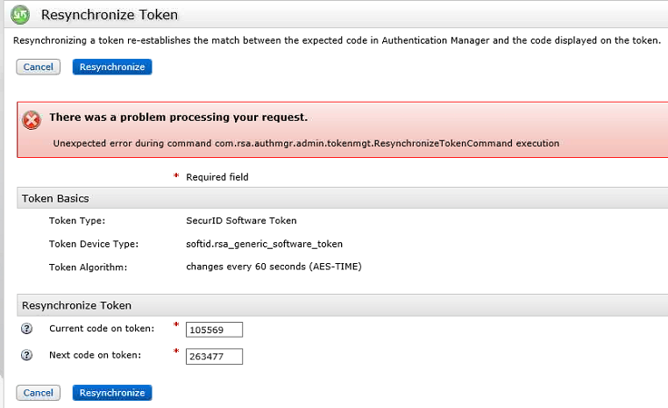Screen dimensions: 668x408
Task: Focus the Next code on token field
Action: [214, 356]
